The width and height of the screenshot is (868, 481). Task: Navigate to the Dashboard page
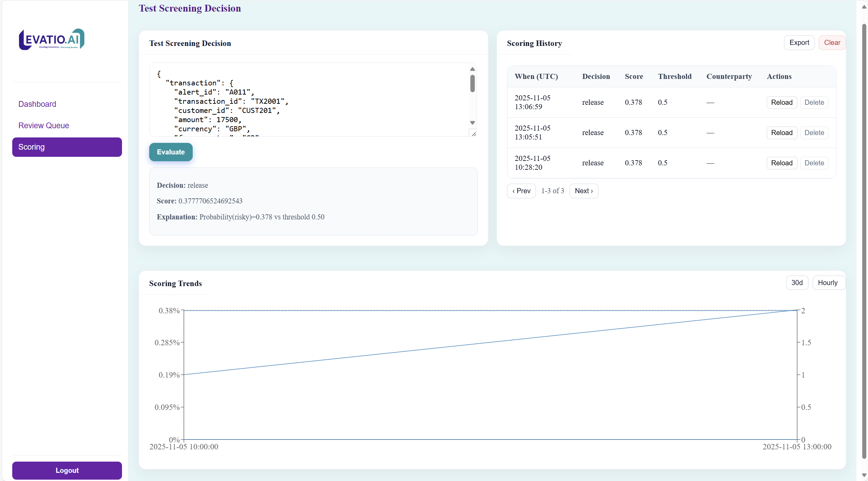coord(37,104)
